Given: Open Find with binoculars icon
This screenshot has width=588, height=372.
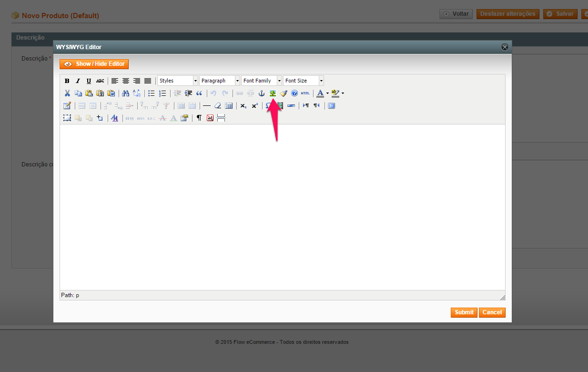Looking at the screenshot, I should tap(126, 93).
